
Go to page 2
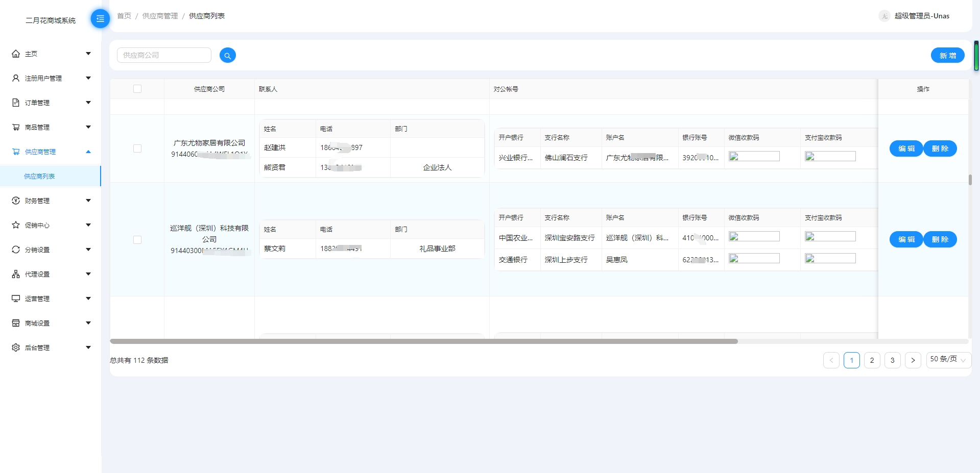click(x=872, y=360)
